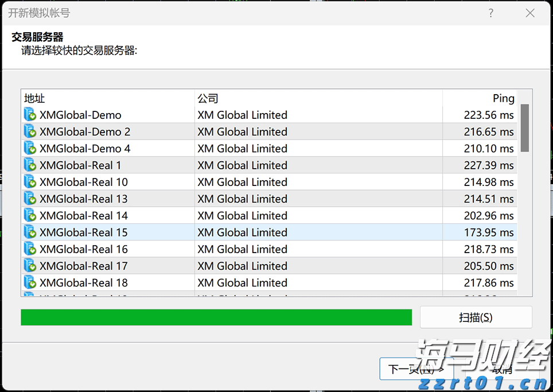Viewport: 553px width, 392px height.
Task: Click the server icon beside XMGlobal-Demo 2
Action: pos(29,131)
